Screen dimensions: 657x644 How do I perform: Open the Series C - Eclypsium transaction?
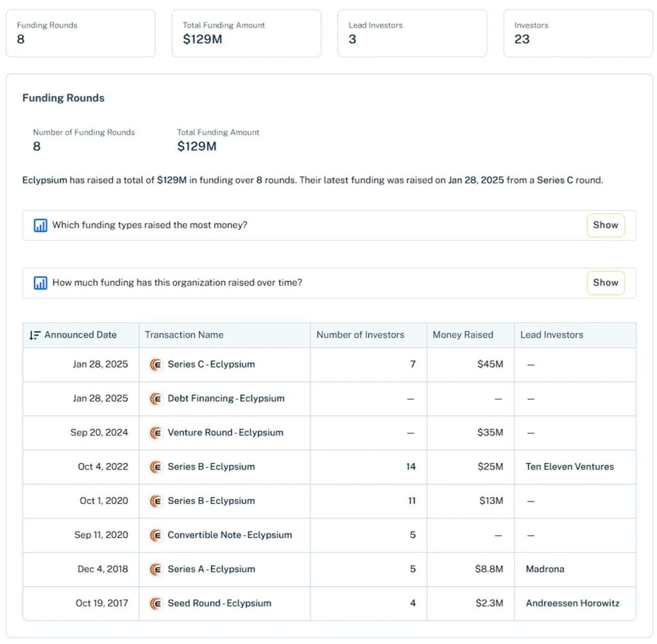211,364
